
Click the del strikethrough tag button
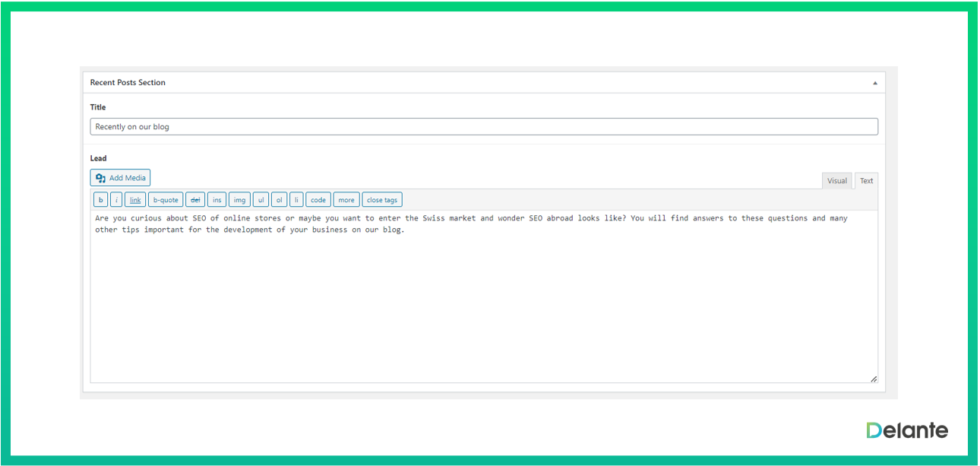click(x=195, y=200)
